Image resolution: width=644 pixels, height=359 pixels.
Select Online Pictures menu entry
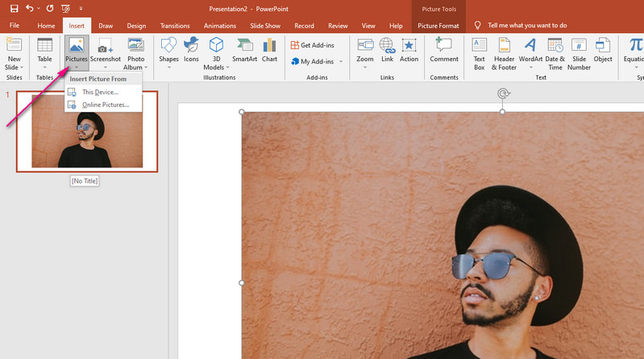tap(105, 105)
